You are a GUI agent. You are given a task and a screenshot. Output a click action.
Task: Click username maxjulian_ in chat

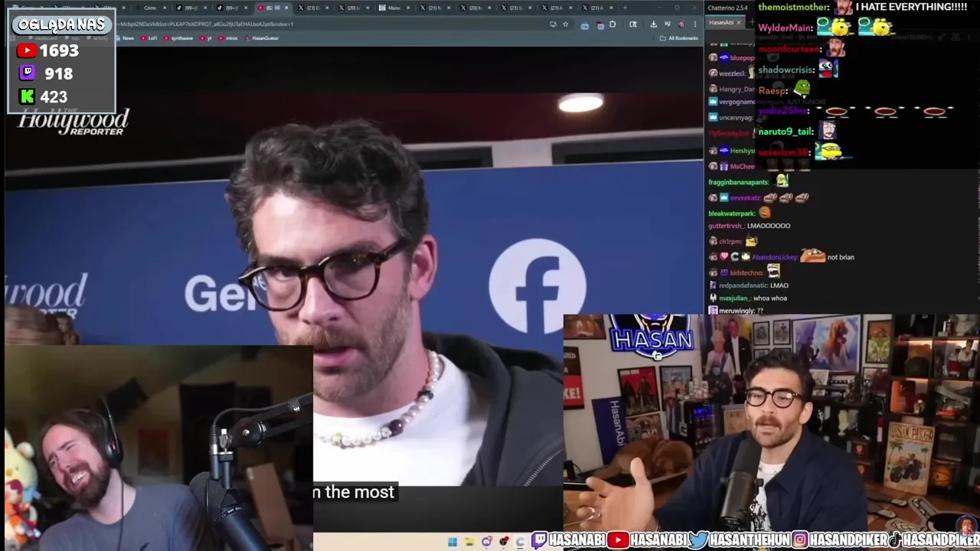coord(733,298)
